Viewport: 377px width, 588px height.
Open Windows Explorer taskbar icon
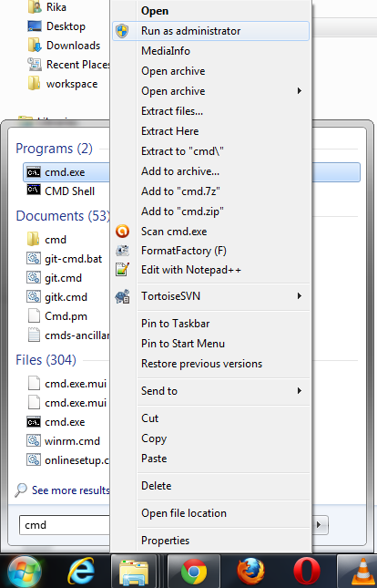pyautogui.click(x=134, y=573)
